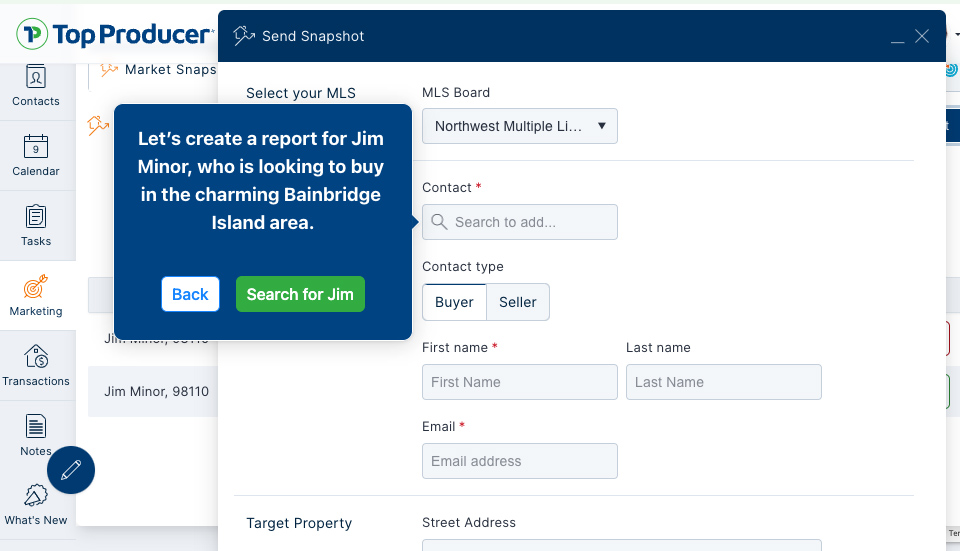
Task: Focus the First Name field
Action: click(520, 382)
